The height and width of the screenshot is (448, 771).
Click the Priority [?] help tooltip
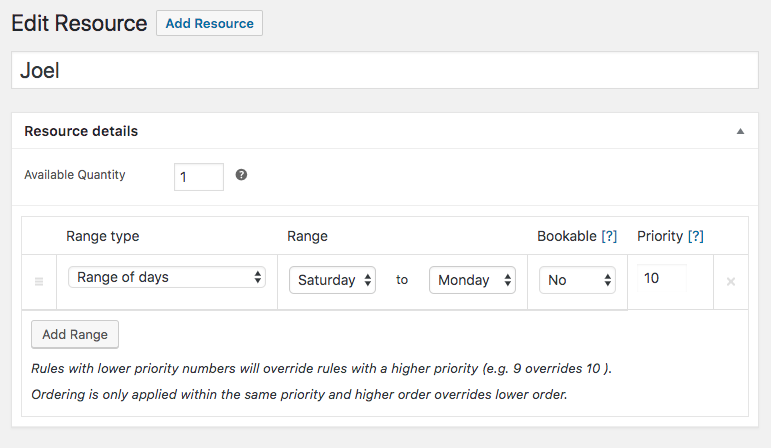696,237
